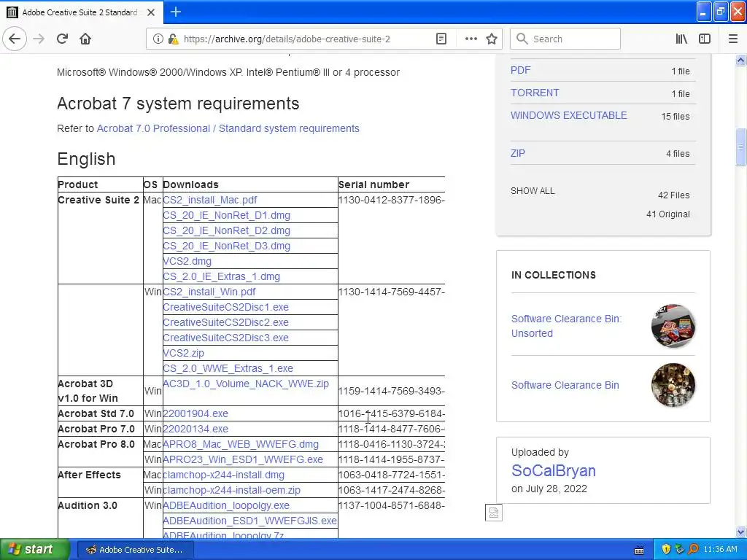
Task: Click the vertical scrollbar thumb
Action: [740, 147]
